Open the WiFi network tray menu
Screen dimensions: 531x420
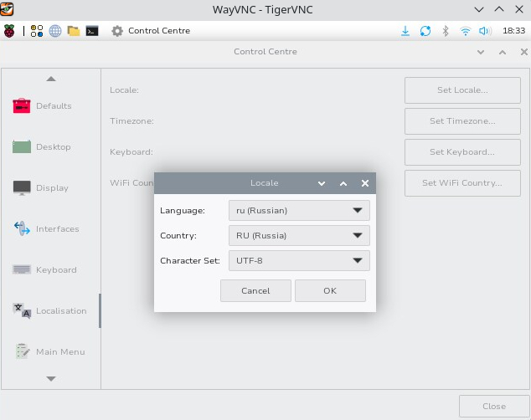(x=466, y=31)
